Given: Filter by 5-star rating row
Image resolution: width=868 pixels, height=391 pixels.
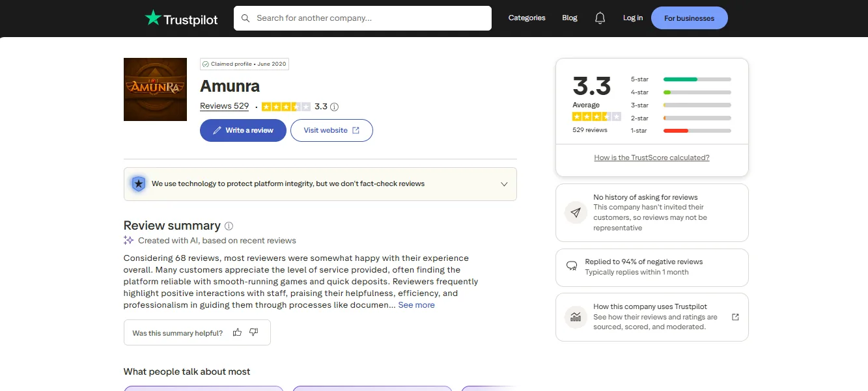Looking at the screenshot, I should [x=680, y=79].
